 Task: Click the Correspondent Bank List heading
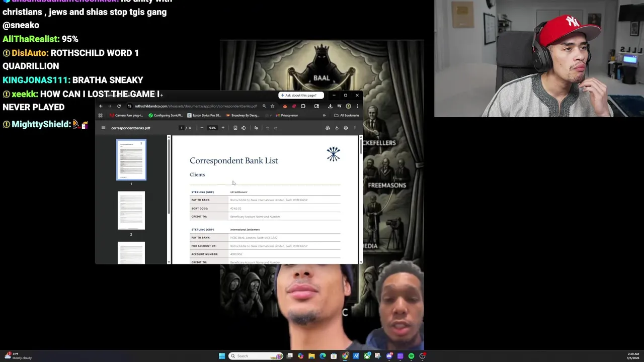coord(233,160)
